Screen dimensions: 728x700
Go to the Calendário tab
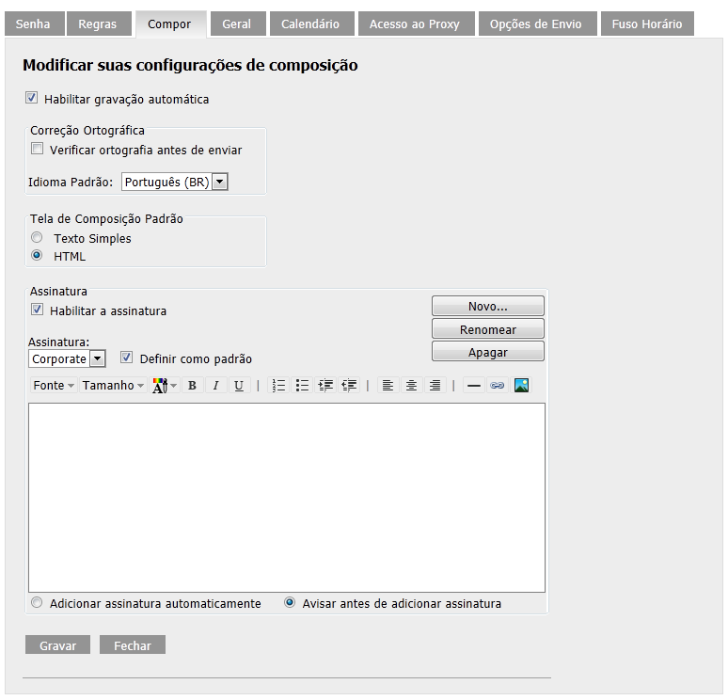click(x=312, y=24)
